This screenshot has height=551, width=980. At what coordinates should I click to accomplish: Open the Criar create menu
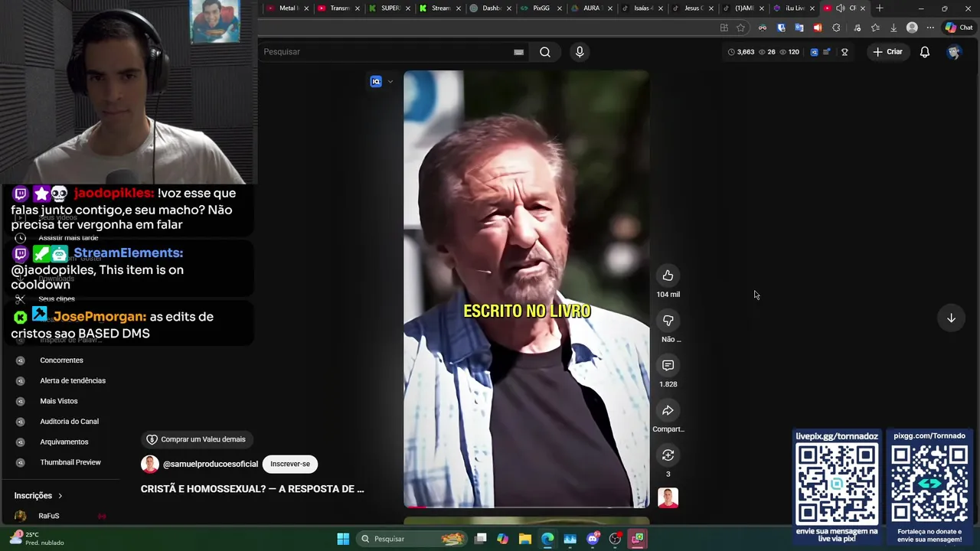click(888, 52)
